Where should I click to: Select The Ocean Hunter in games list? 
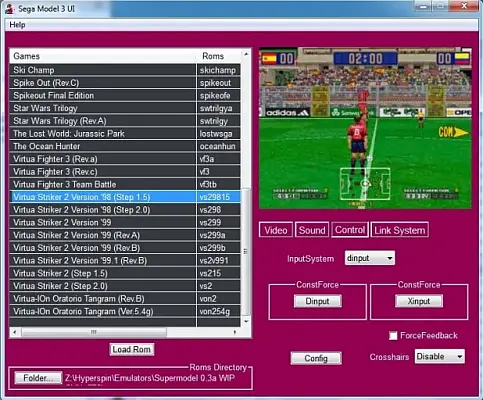125,146
